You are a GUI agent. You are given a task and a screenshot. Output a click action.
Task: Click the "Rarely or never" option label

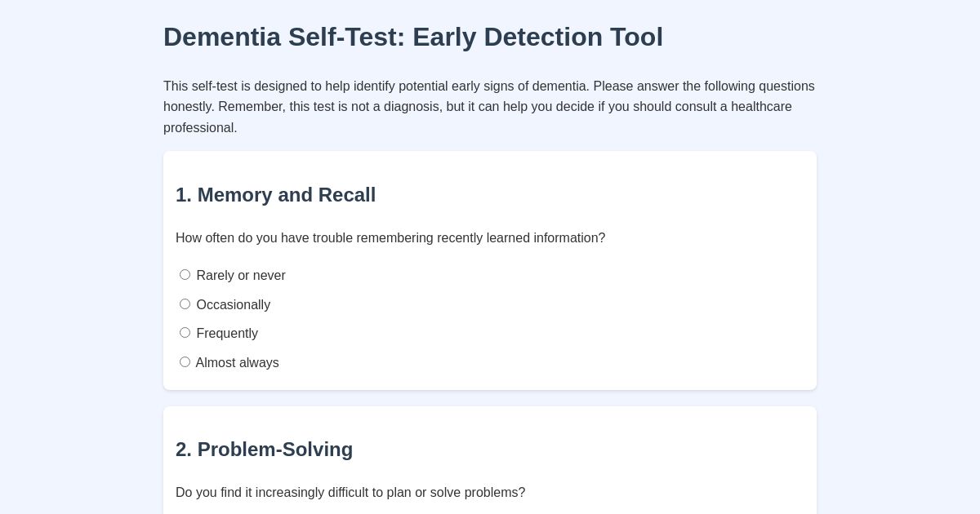point(241,276)
